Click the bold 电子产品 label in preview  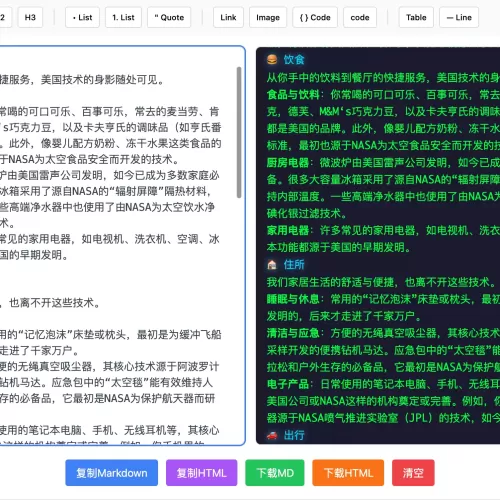[x=288, y=384]
